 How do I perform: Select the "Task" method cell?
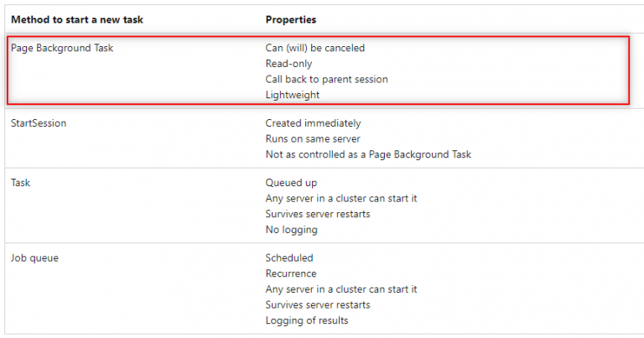tap(22, 182)
